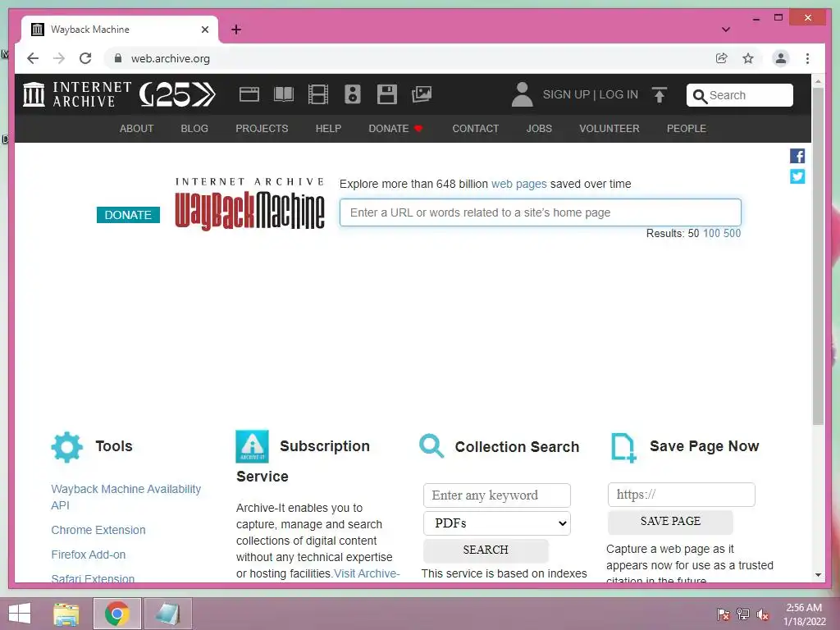Go back to previous page
The height and width of the screenshot is (630, 840).
pyautogui.click(x=33, y=58)
